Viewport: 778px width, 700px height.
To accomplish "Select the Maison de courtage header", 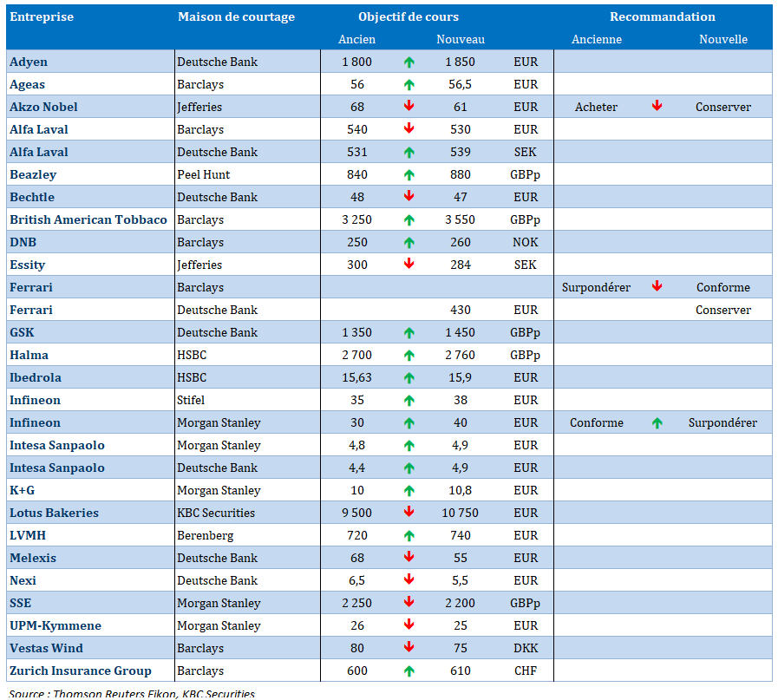I will [x=236, y=16].
